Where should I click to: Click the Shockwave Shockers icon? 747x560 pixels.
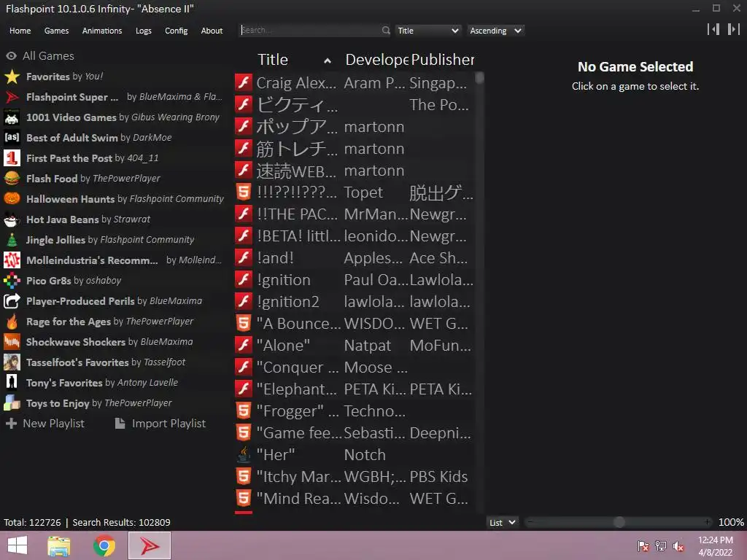click(x=12, y=342)
